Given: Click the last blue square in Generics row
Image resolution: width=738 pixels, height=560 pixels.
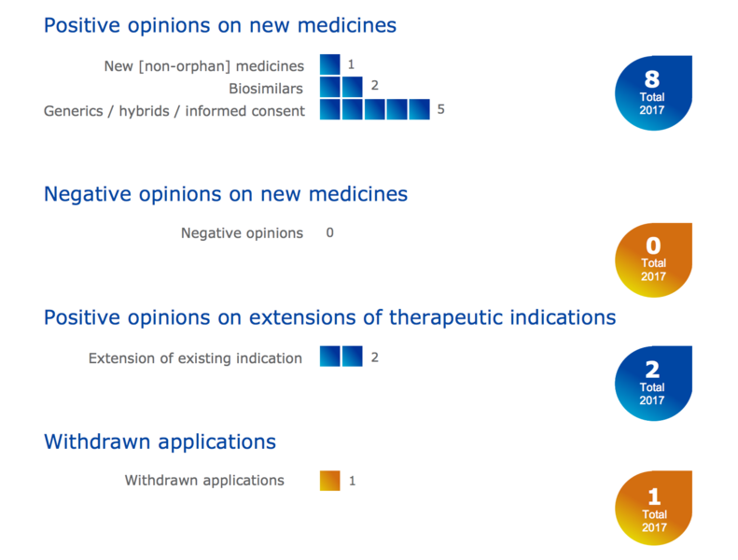Looking at the screenshot, I should (419, 109).
